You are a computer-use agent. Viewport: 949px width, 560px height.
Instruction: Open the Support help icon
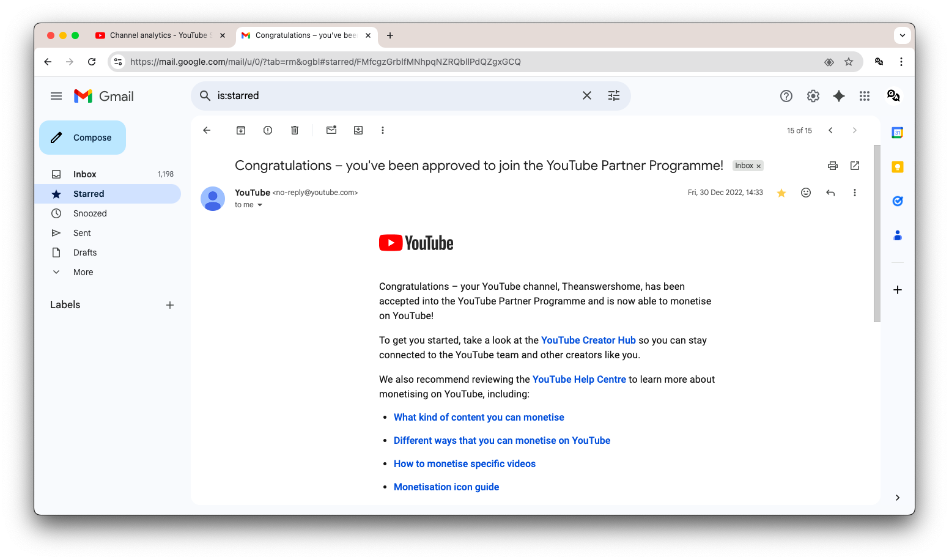coord(786,96)
